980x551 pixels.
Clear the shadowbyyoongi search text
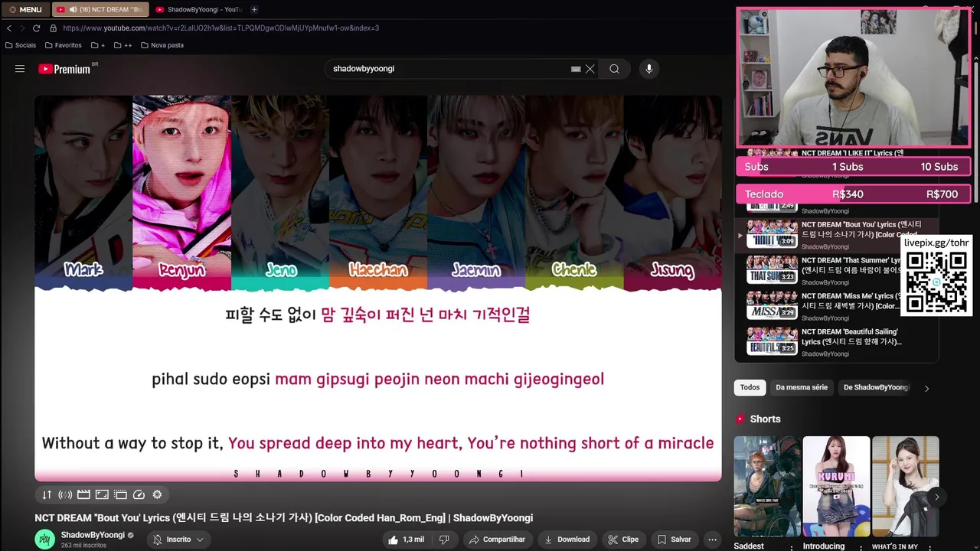(x=590, y=69)
